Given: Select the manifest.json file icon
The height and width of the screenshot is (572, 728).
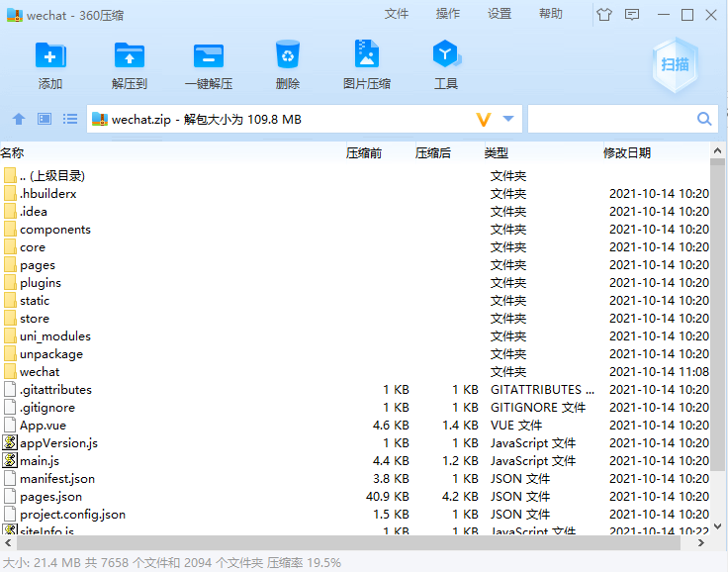Looking at the screenshot, I should click(x=10, y=478).
